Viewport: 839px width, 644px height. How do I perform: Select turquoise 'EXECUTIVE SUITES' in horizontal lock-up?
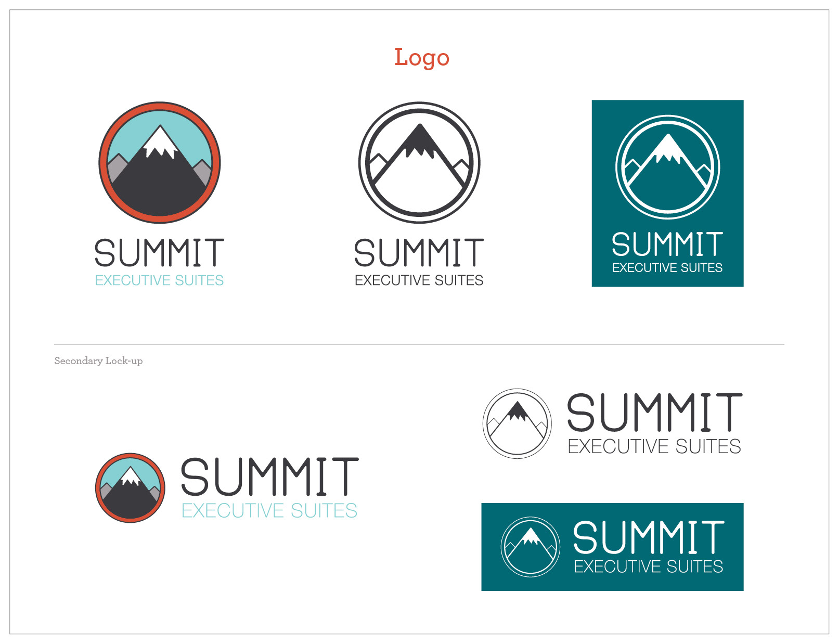(x=269, y=510)
